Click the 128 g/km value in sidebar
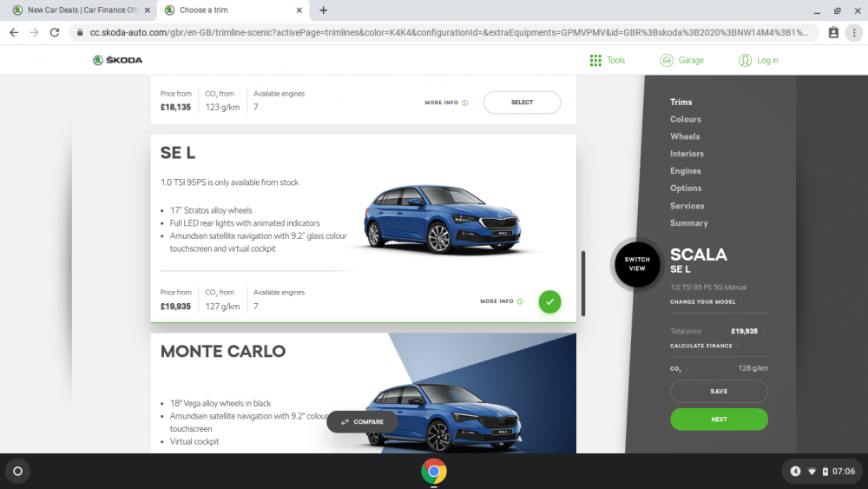The image size is (868, 489). click(x=753, y=368)
